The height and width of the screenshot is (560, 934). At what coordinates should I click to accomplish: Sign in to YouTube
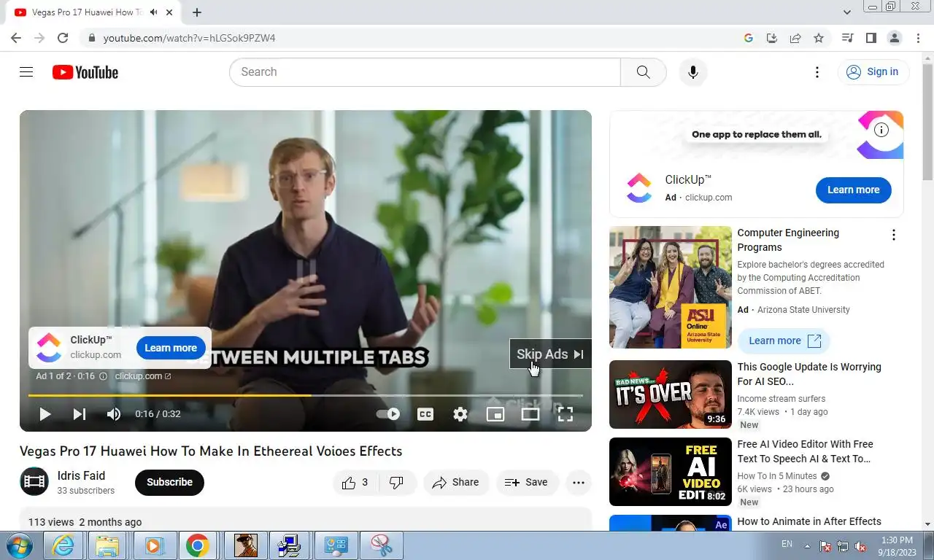tap(873, 72)
